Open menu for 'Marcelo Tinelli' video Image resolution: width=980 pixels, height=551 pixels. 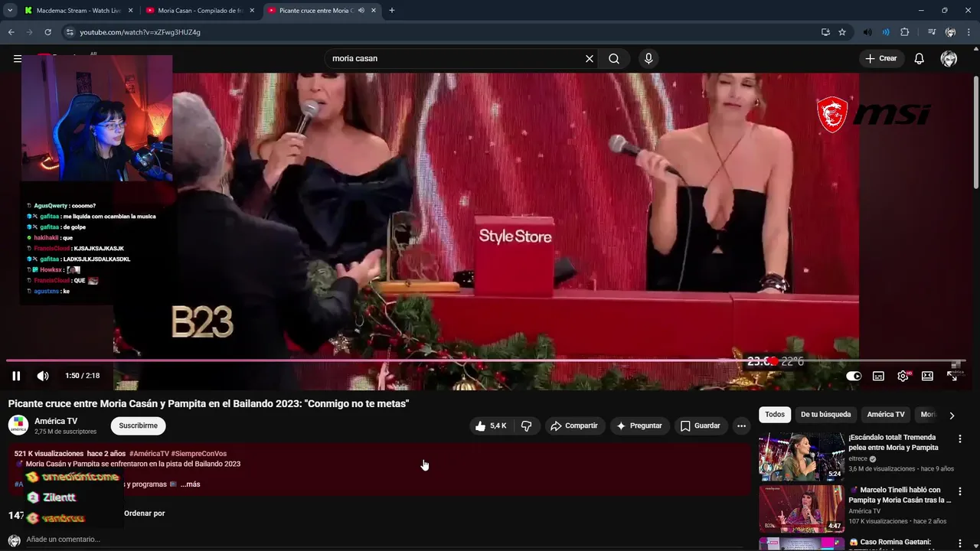pos(959,491)
